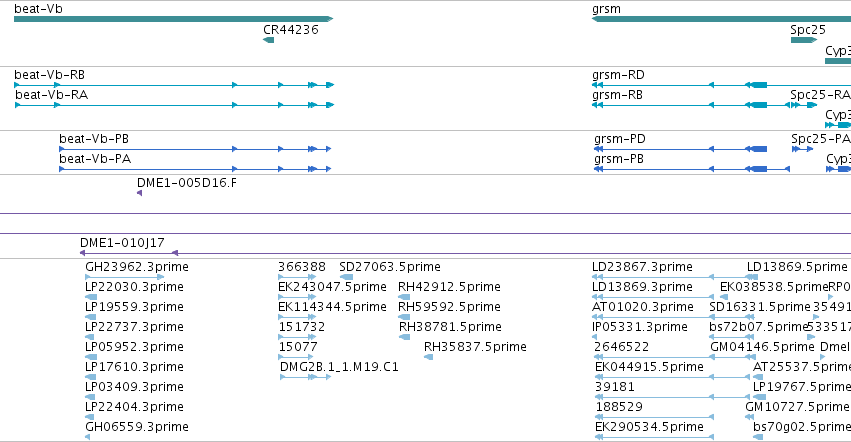Click EST label IP05331.3prime
This screenshot has height=442, width=851.
coord(640,327)
